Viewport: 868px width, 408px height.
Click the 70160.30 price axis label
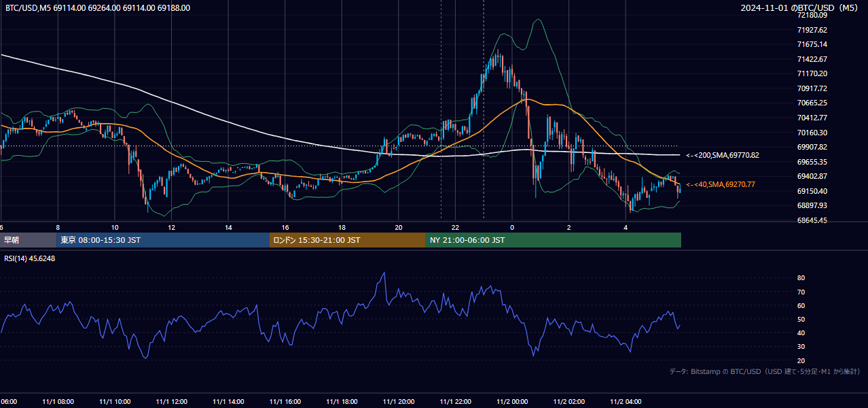click(812, 133)
